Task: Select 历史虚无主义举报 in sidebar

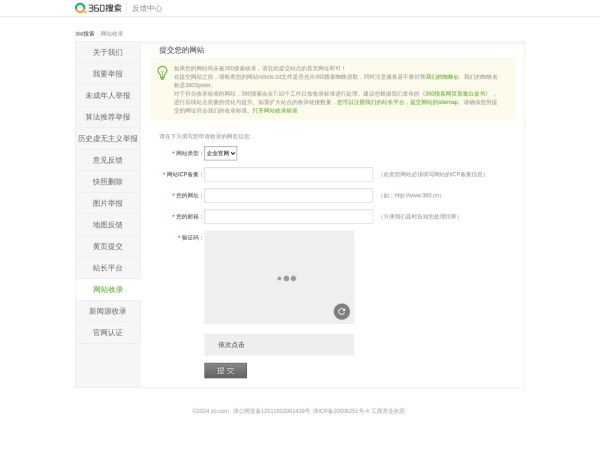Action: tap(108, 139)
